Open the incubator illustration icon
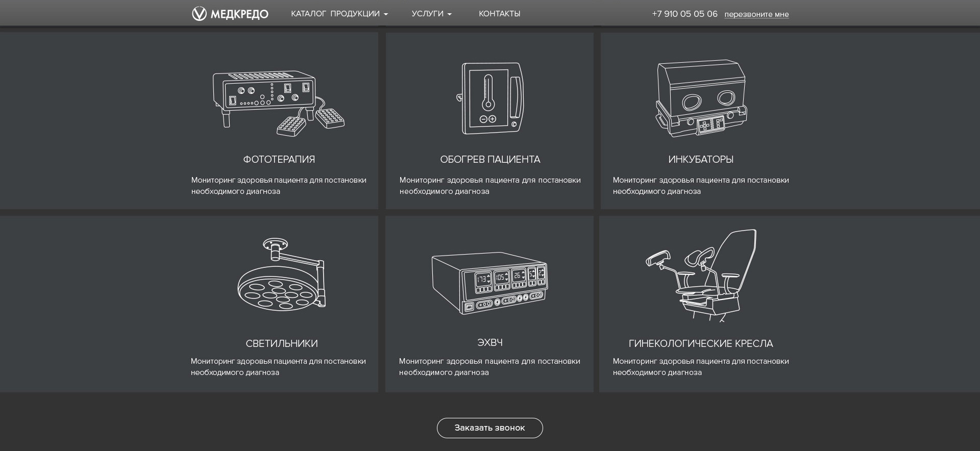The height and width of the screenshot is (451, 980). click(x=701, y=98)
